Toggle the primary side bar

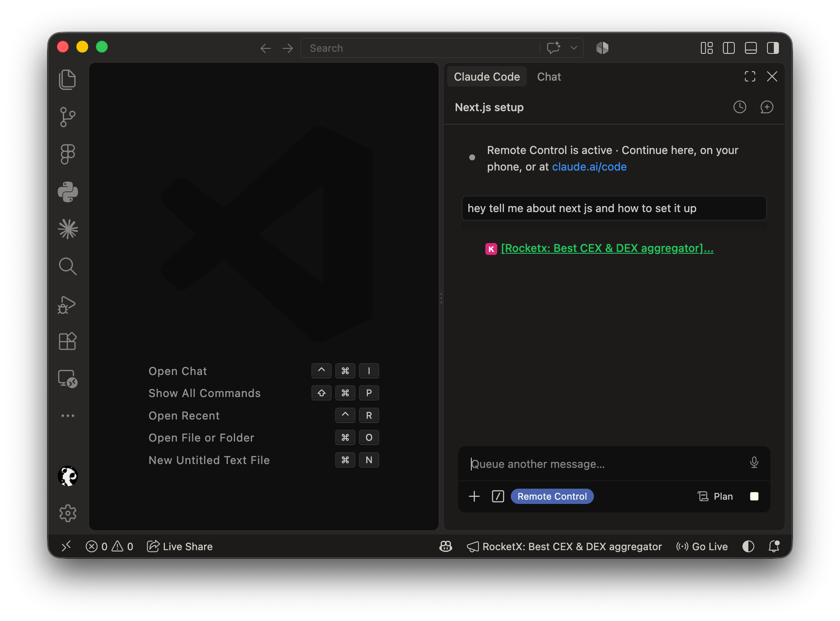tap(729, 48)
